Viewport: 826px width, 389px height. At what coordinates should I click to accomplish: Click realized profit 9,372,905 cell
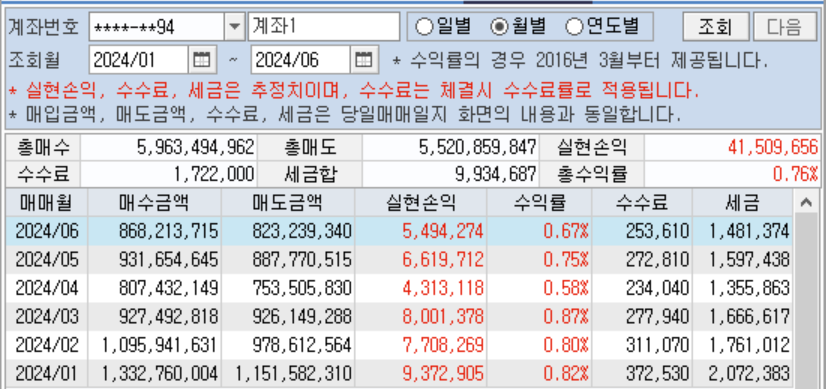coord(421,373)
